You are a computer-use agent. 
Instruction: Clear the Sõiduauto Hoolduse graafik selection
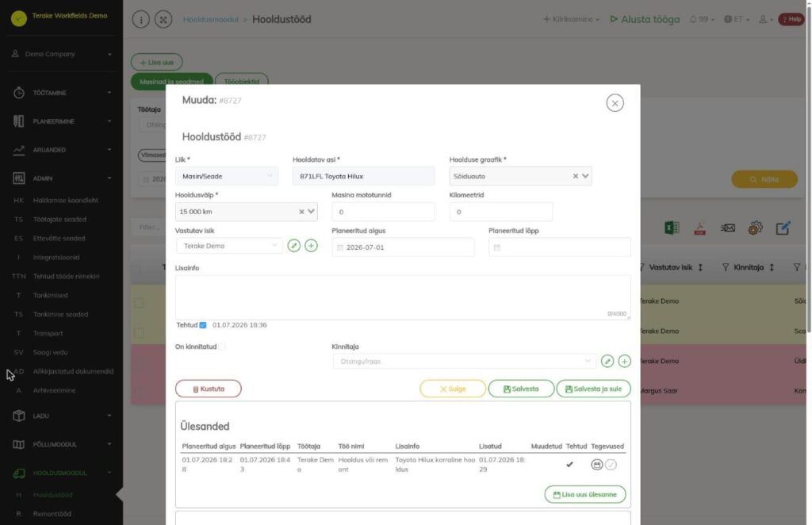point(576,176)
